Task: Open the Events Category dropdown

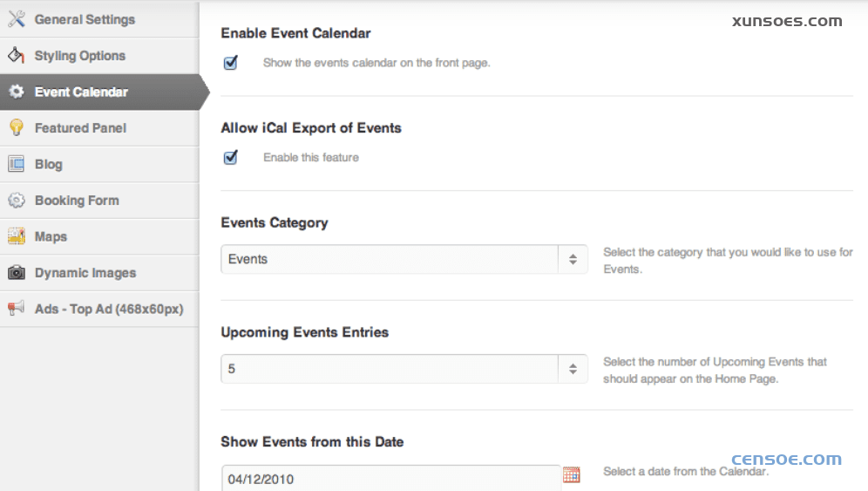Action: [404, 259]
